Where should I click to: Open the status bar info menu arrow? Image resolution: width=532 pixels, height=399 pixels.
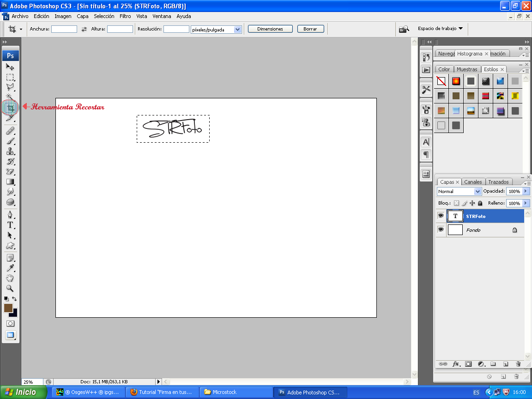[158, 382]
